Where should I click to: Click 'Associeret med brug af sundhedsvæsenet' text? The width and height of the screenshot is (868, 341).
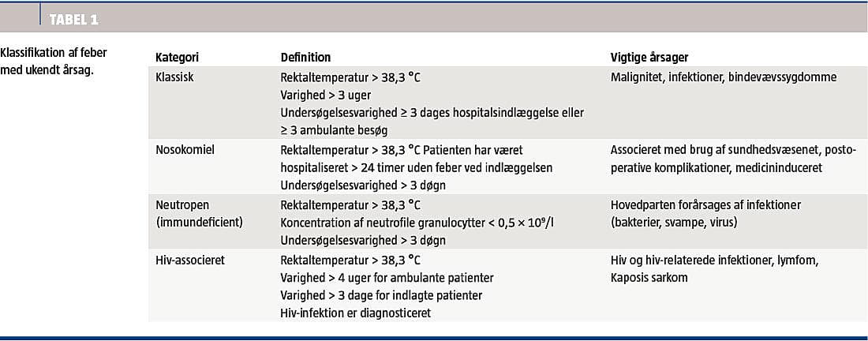(709, 150)
